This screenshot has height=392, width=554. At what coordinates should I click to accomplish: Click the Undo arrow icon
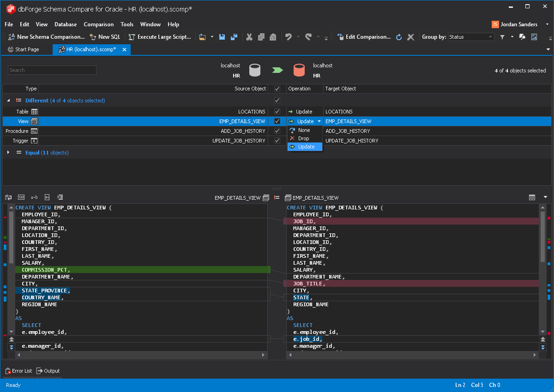[x=289, y=37]
